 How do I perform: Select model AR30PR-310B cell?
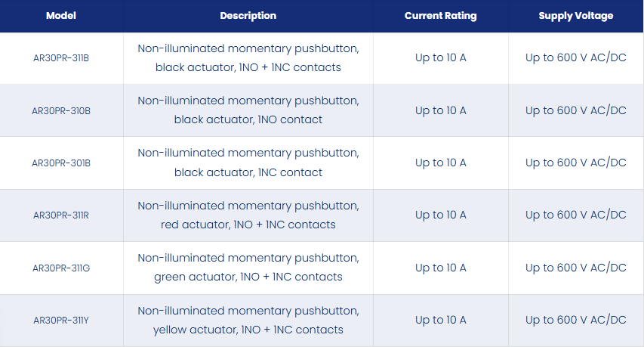61,110
